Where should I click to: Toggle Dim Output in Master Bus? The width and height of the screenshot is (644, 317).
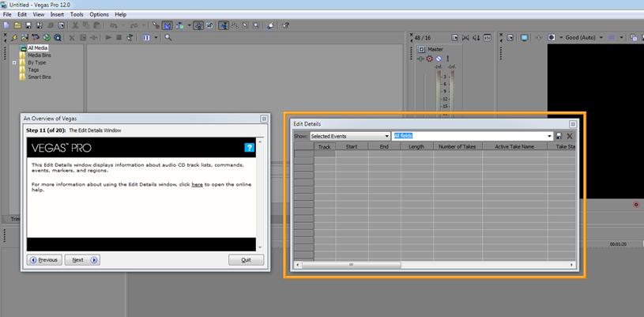476,37
